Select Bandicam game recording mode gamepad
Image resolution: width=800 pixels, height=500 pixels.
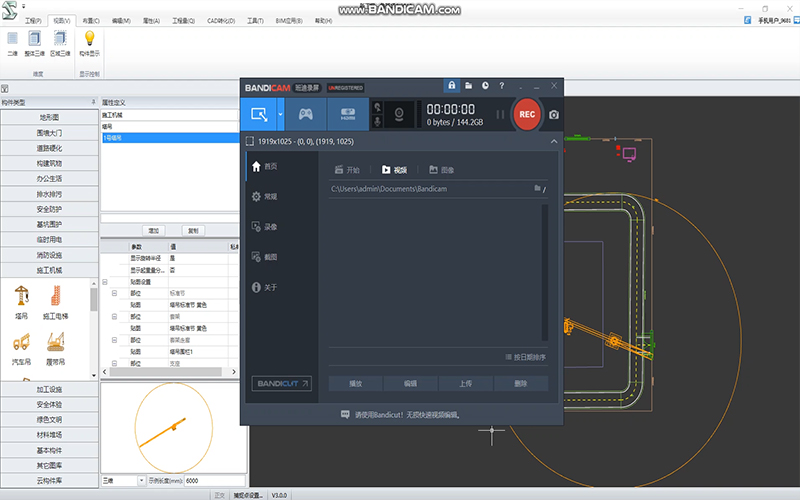(x=306, y=114)
